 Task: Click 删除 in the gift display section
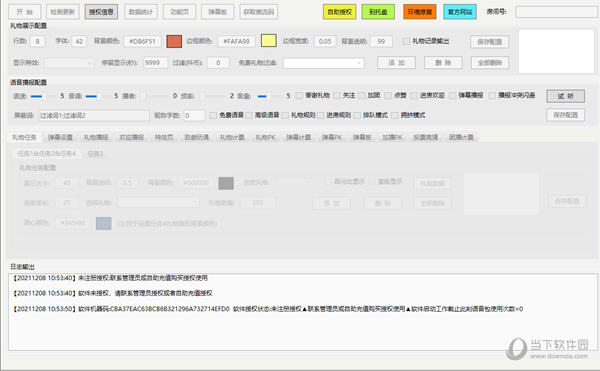coord(443,62)
